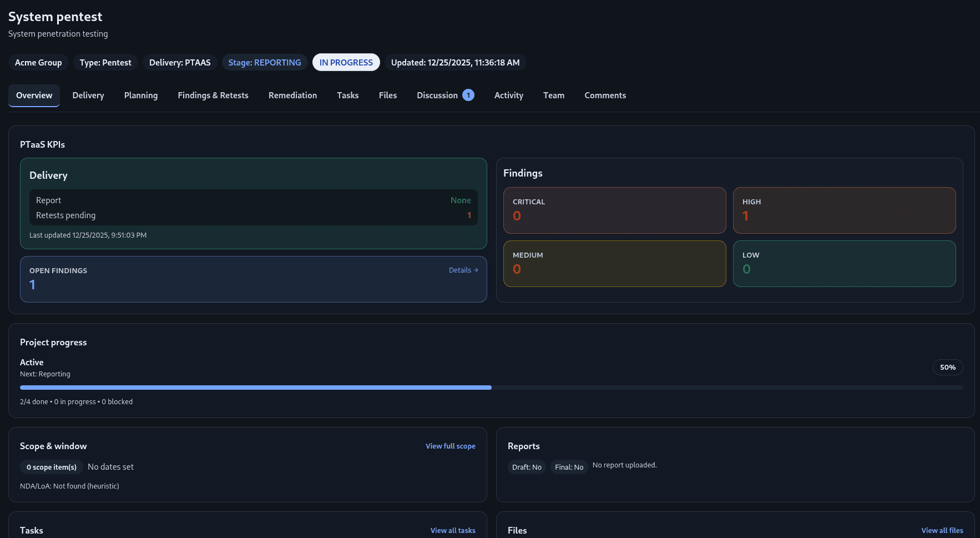Click the Acme Group organization badge
The image size is (980, 538).
pos(38,62)
